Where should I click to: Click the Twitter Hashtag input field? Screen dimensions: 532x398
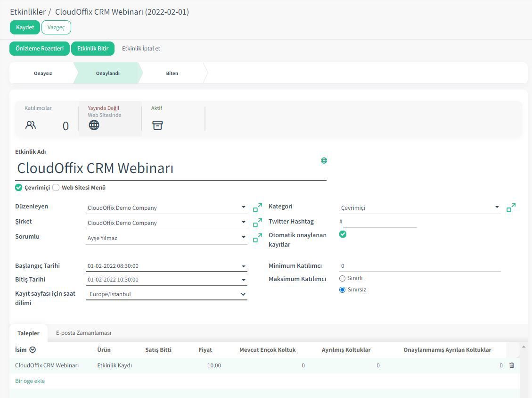(x=380, y=222)
